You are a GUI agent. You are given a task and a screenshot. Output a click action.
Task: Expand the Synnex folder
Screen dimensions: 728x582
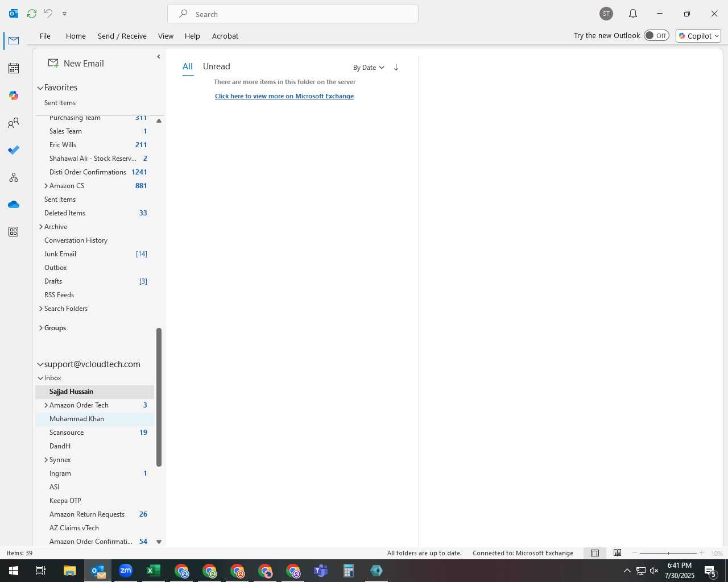point(46,460)
